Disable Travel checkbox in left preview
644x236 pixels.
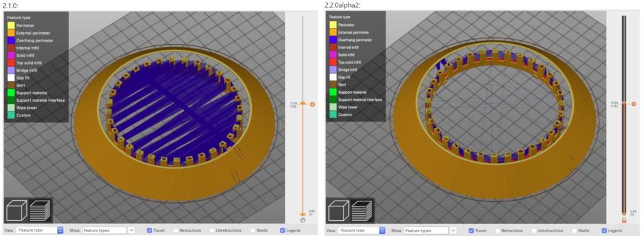(150, 230)
